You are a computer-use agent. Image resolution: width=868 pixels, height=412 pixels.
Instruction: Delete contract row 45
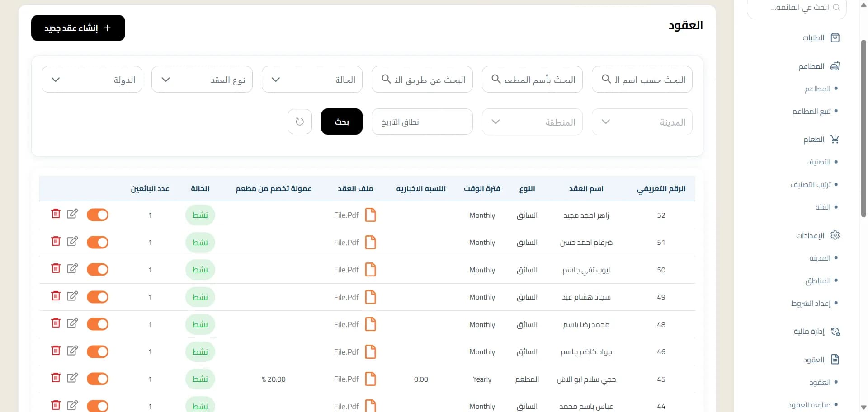pos(56,377)
